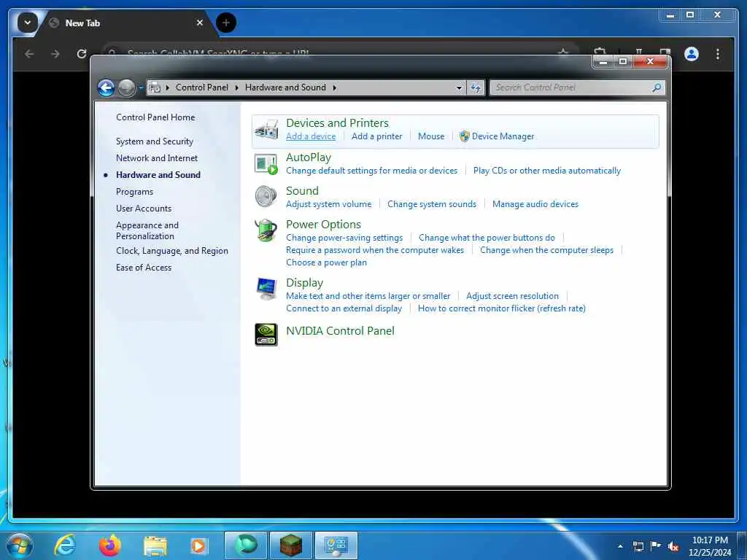Click Change power-saving settings
The width and height of the screenshot is (747, 560).
click(x=344, y=238)
